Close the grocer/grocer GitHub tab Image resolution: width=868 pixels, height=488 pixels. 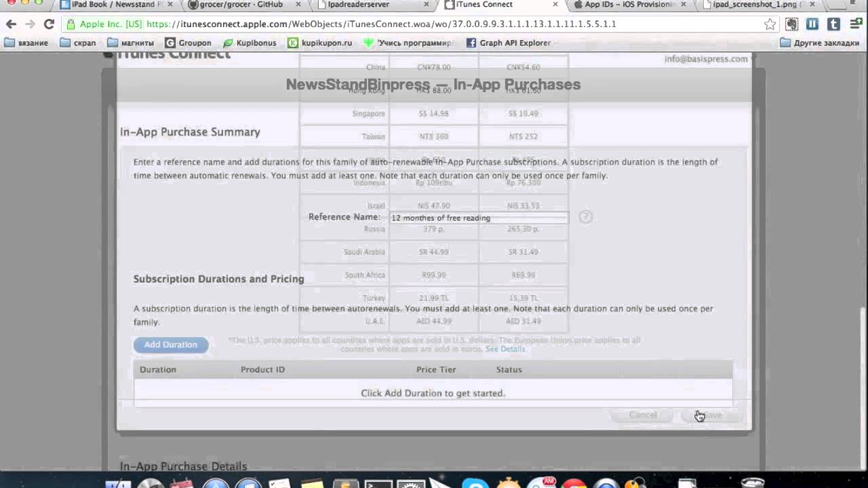[298, 4]
